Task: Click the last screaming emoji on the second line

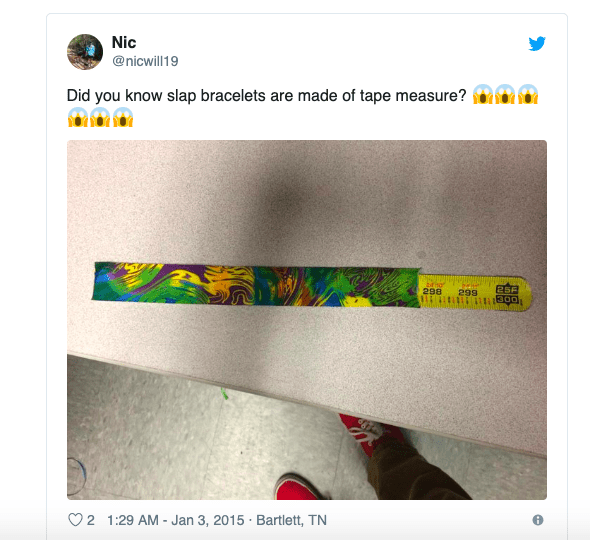Action: point(123,117)
